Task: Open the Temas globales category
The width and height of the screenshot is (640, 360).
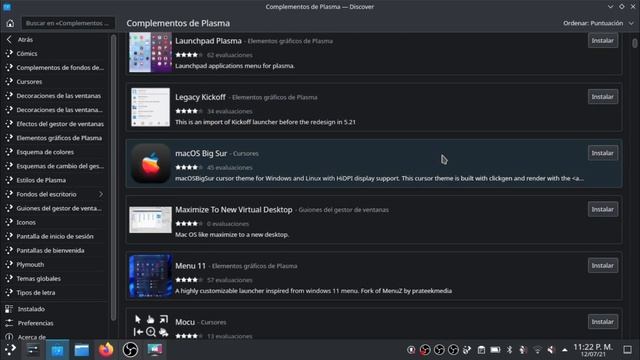Action: pyautogui.click(x=55, y=279)
